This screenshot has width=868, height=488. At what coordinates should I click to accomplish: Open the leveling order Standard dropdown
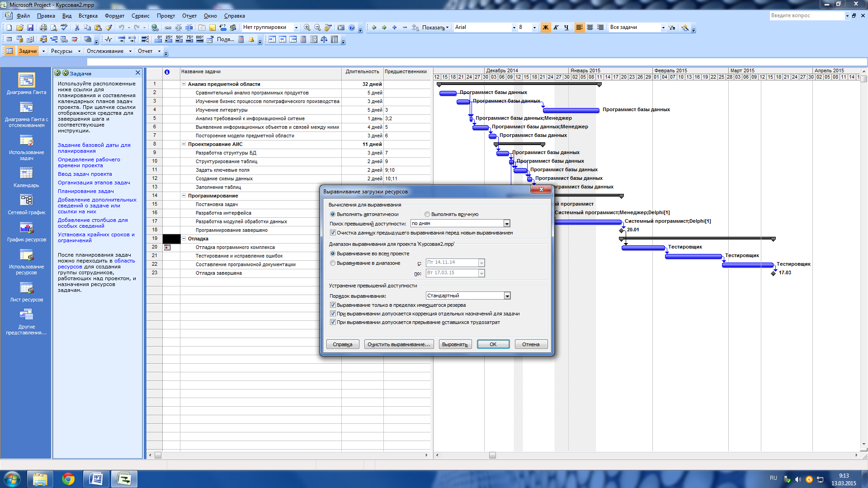(x=507, y=296)
